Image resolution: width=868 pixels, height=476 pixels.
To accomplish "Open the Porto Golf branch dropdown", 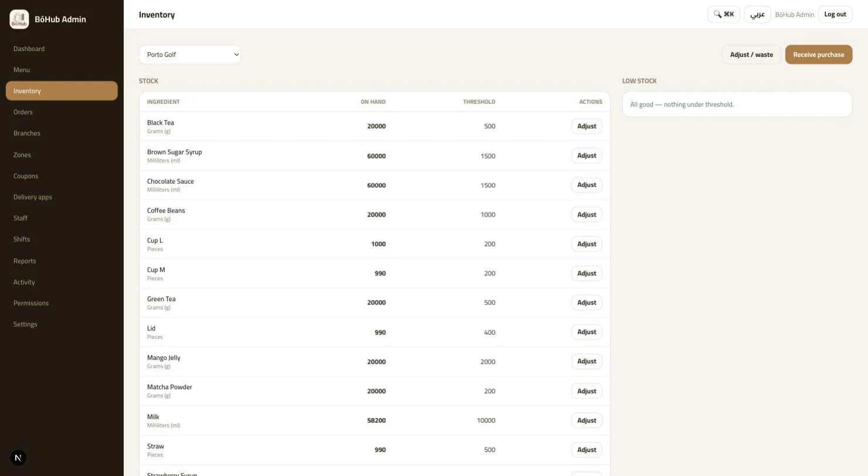I will coord(189,55).
